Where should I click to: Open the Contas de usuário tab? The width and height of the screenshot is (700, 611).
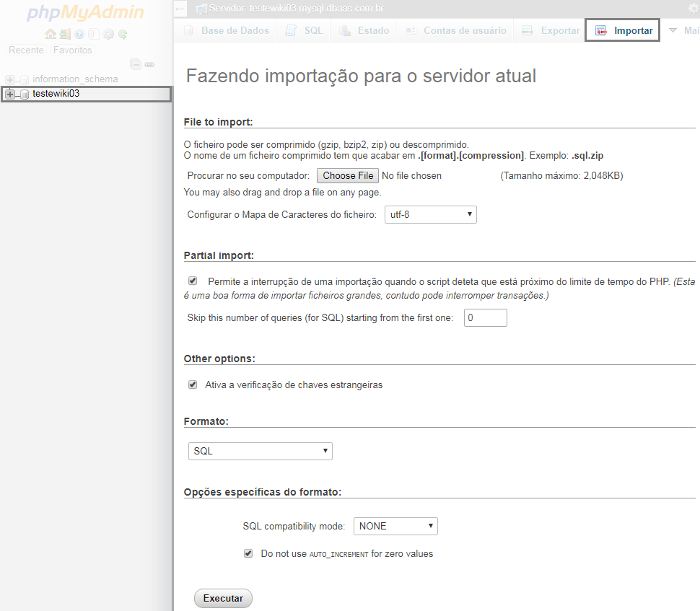coord(456,30)
